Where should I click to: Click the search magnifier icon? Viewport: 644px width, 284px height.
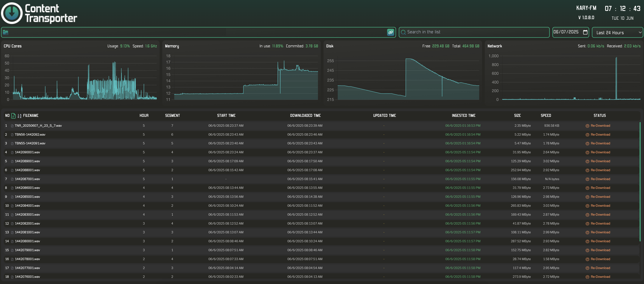coord(403,32)
